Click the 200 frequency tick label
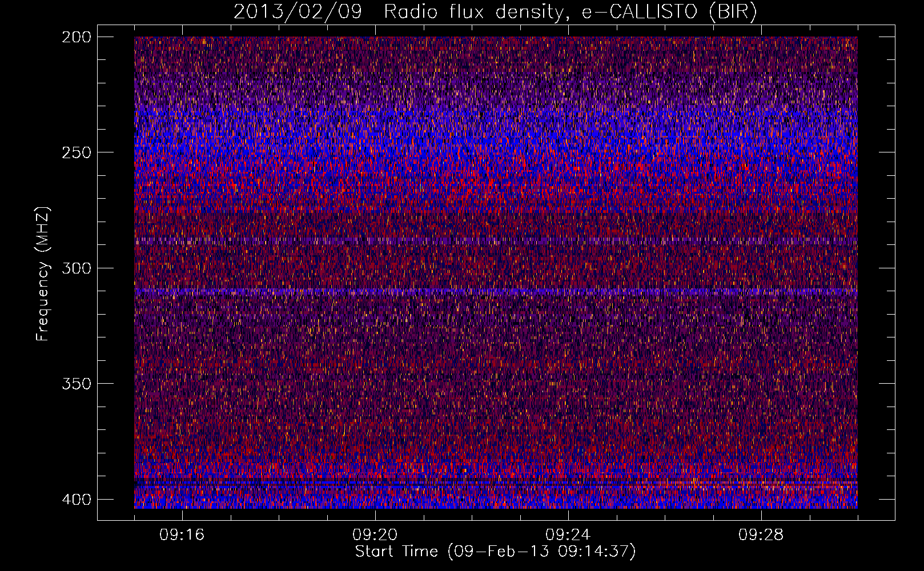924x571 pixels. point(76,37)
